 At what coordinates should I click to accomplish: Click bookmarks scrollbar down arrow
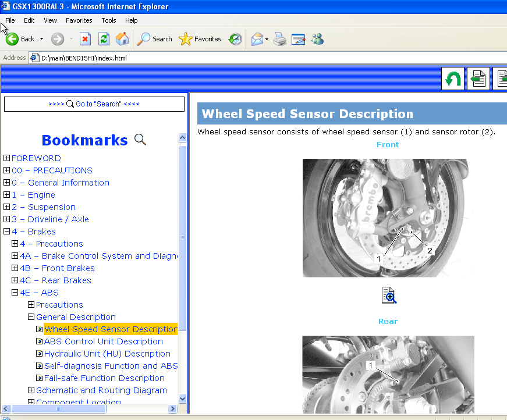click(182, 398)
